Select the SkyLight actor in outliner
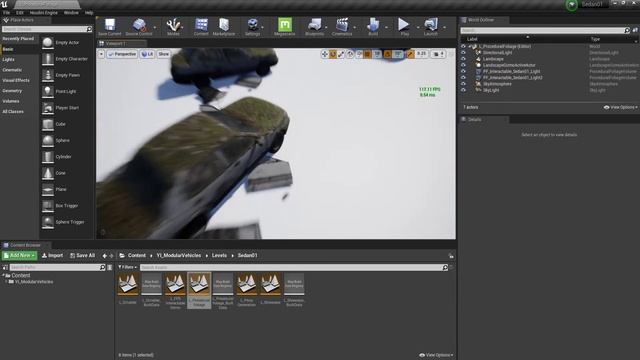The height and width of the screenshot is (360, 640). click(x=491, y=90)
